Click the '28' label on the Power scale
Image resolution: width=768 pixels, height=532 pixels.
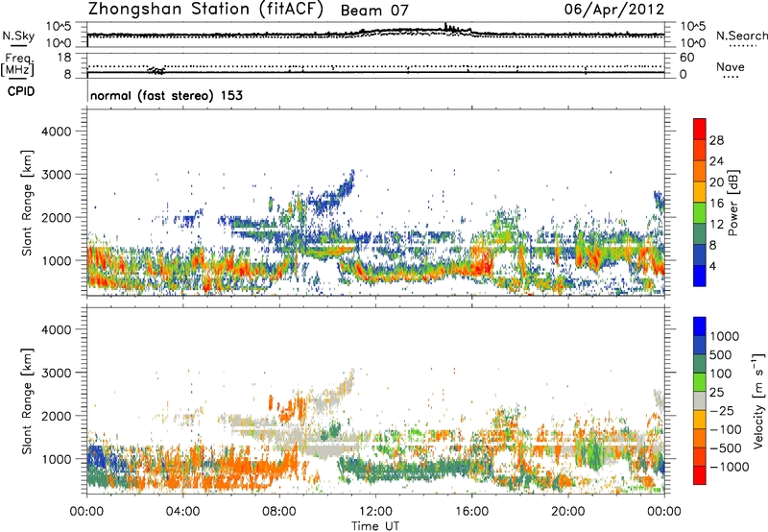[716, 140]
